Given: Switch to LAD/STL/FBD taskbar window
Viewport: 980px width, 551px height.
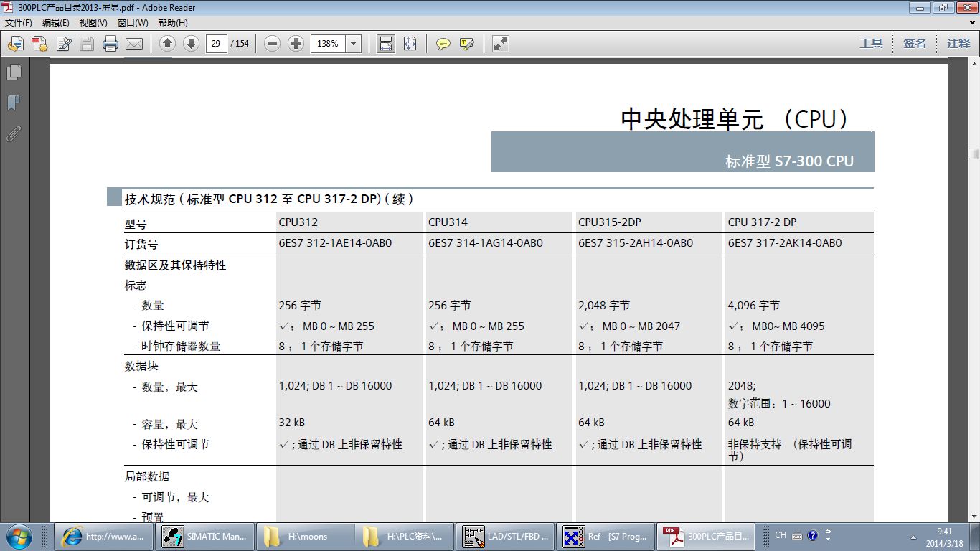Looking at the screenshot, I should (505, 536).
